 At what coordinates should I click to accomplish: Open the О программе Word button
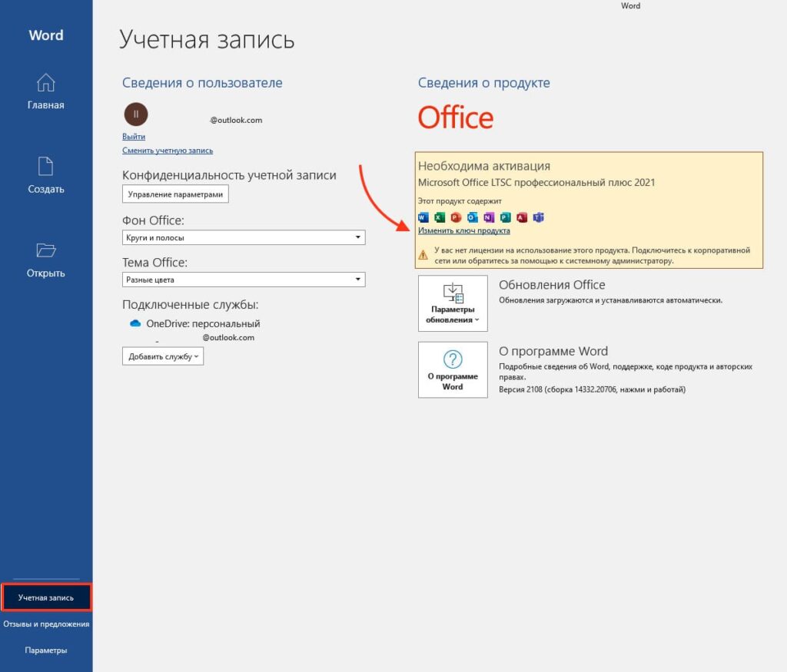click(453, 369)
